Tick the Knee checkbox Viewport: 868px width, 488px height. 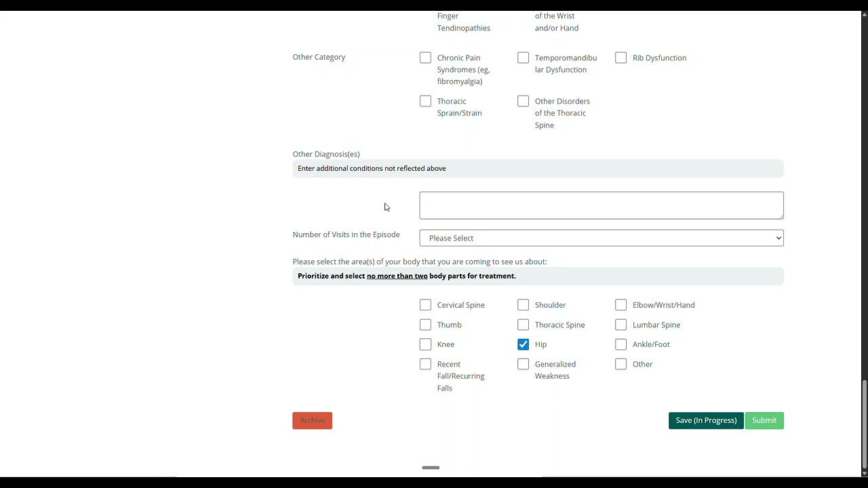tap(425, 344)
